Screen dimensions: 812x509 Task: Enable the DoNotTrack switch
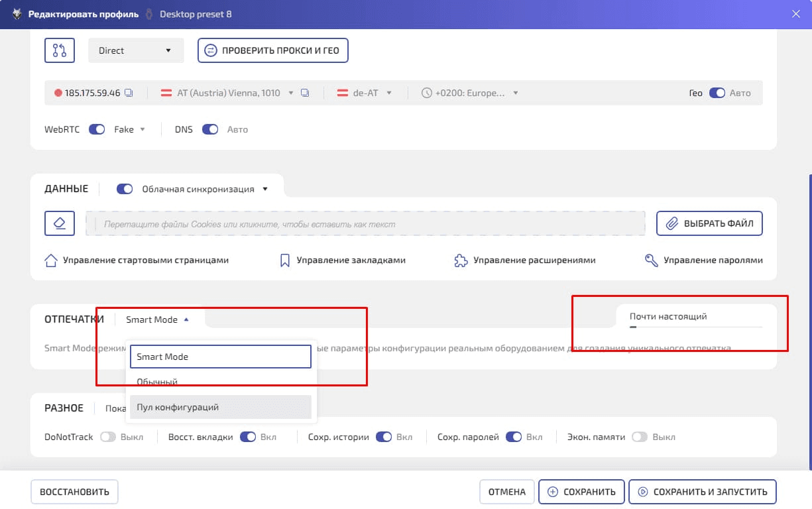(108, 437)
